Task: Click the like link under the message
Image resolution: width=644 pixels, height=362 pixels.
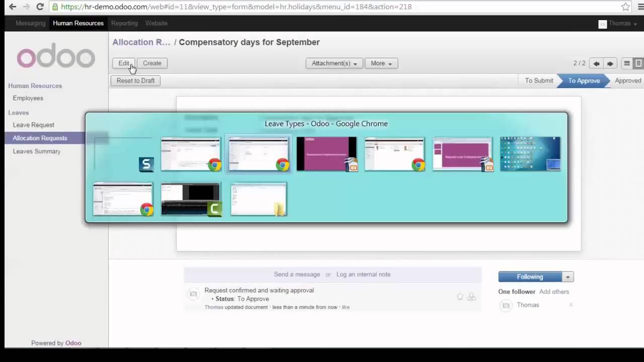Action: (x=346, y=307)
